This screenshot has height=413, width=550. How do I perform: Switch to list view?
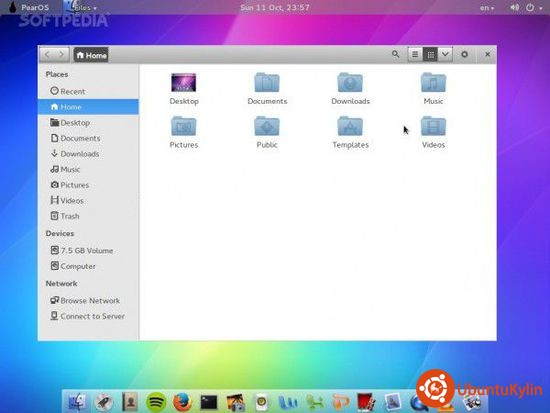tap(415, 54)
